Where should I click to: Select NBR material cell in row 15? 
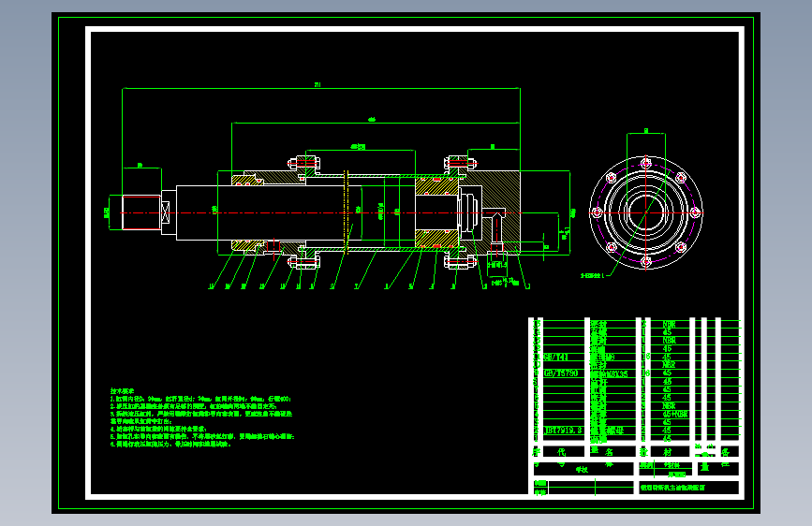pyautogui.click(x=669, y=325)
